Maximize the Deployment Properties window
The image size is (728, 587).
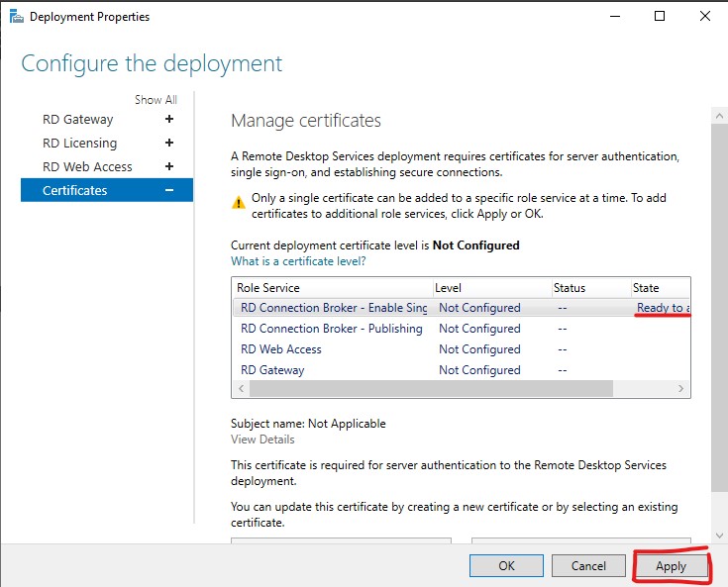660,16
